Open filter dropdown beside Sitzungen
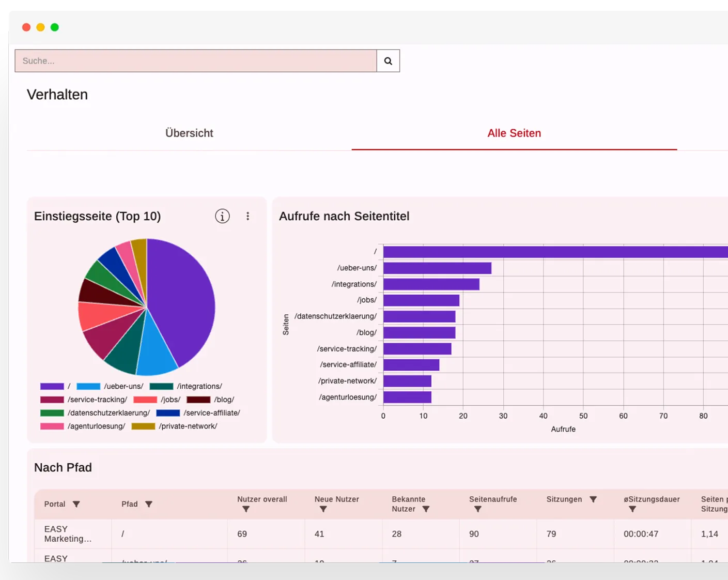The image size is (728, 580). click(593, 499)
